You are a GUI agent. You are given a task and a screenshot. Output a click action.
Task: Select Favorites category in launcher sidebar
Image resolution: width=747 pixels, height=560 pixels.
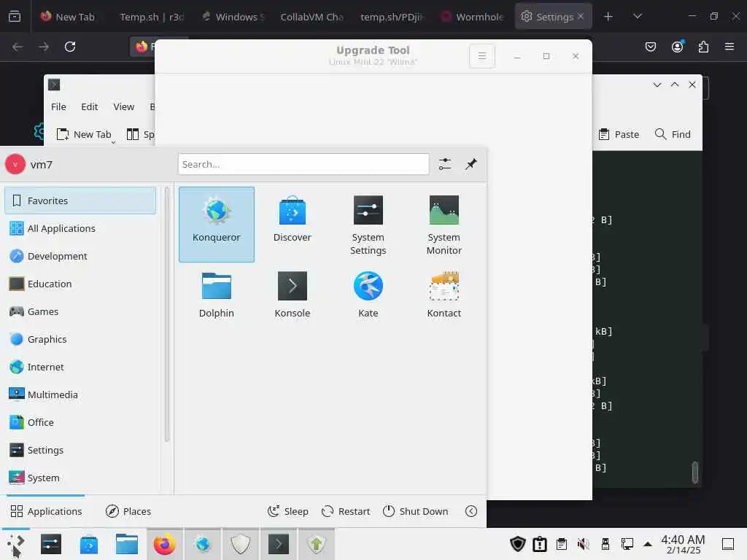pyautogui.click(x=80, y=201)
